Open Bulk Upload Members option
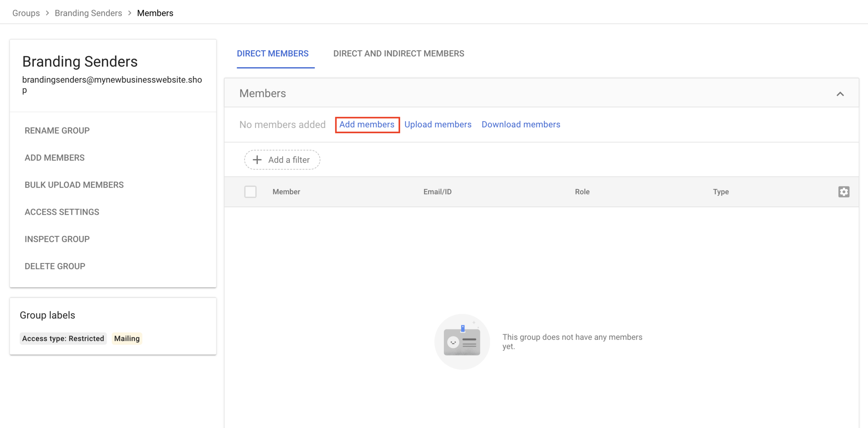The image size is (868, 428). coord(74,185)
